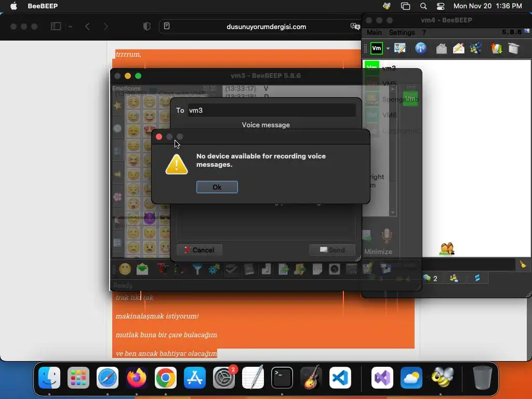The image size is (532, 399).
Task: Click the send folder icon in vm3 toolbar
Action: [x=300, y=270]
